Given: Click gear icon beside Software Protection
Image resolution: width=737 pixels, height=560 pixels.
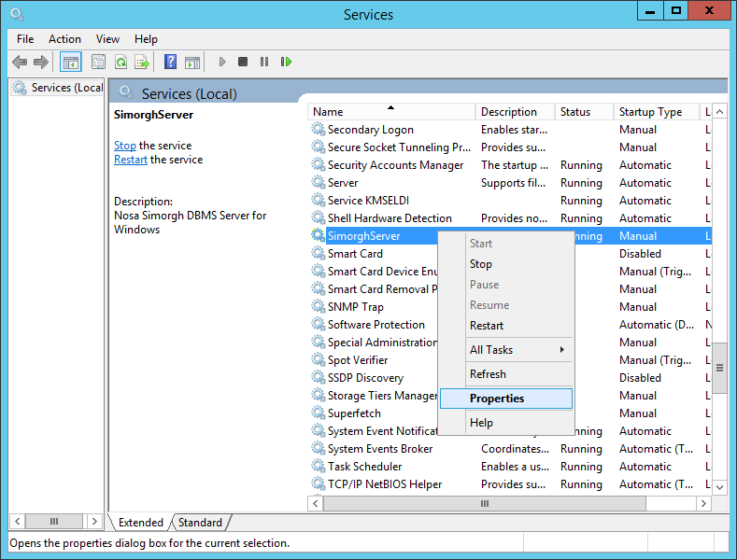Looking at the screenshot, I should [x=319, y=324].
